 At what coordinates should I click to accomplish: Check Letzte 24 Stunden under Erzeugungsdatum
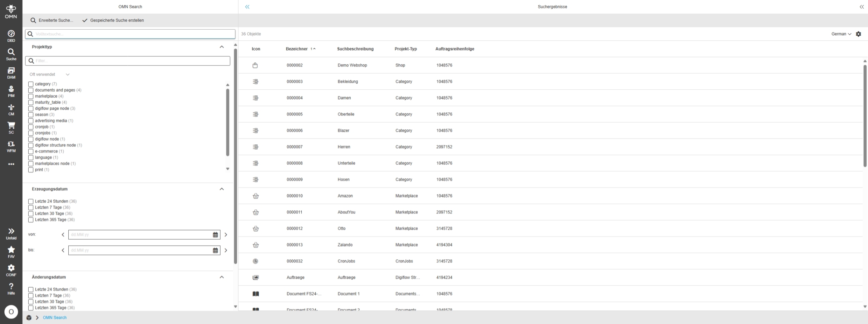pyautogui.click(x=31, y=201)
